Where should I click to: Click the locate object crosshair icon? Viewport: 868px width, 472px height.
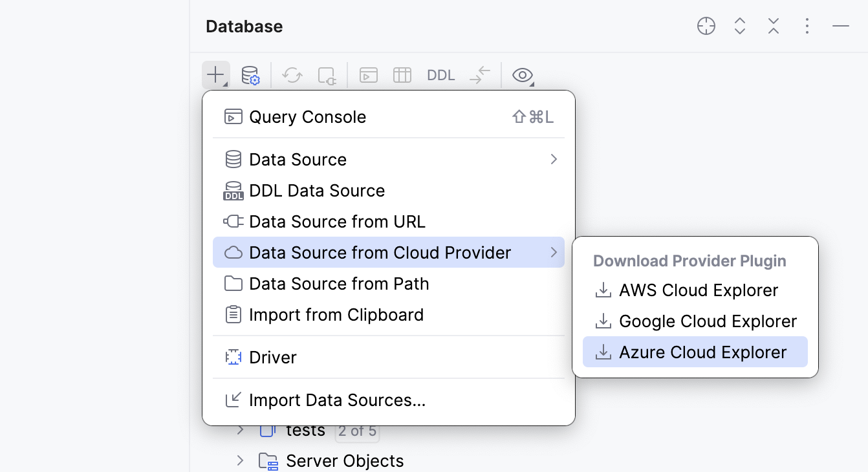[x=706, y=26]
